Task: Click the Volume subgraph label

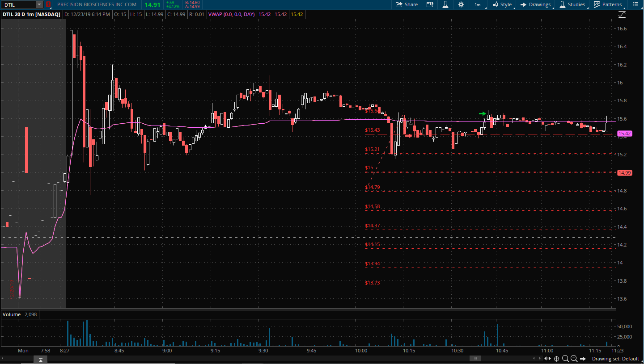Action: click(12, 314)
